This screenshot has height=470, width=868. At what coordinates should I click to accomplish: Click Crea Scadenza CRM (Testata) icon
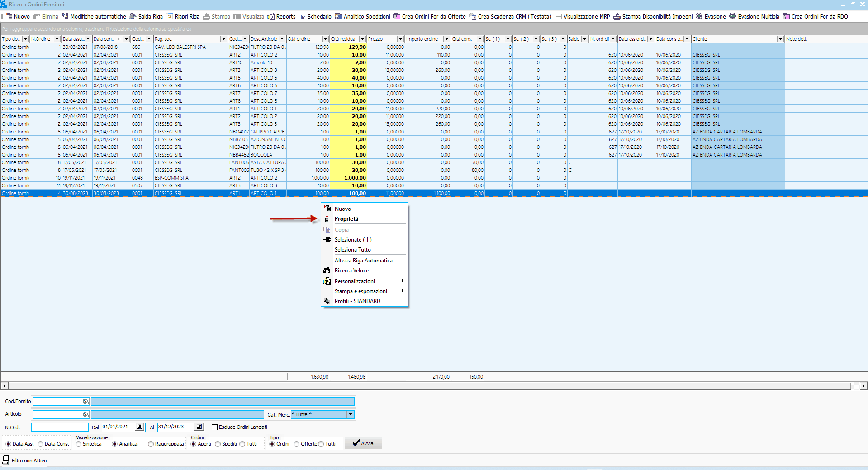473,16
